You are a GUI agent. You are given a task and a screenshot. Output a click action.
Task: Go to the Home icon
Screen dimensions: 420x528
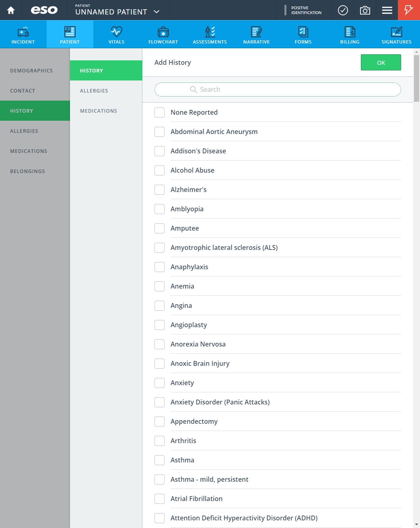point(11,10)
